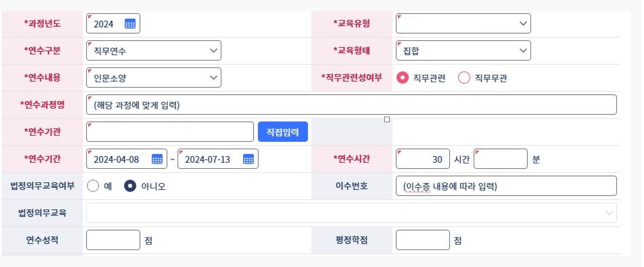Click the 시간 field showing 30
The width and height of the screenshot is (644, 267).
(x=423, y=159)
